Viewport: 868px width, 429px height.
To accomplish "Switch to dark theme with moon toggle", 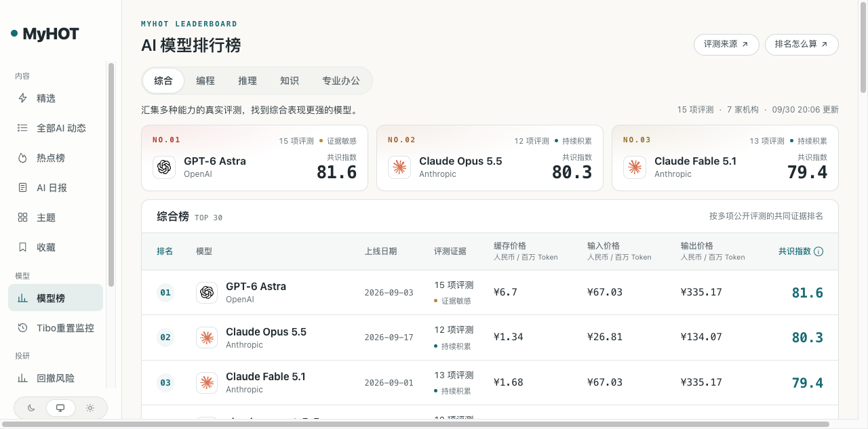I will pos(31,408).
